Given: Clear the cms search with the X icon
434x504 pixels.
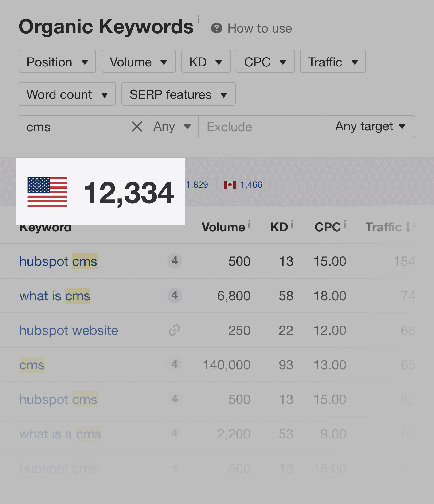Looking at the screenshot, I should tap(137, 127).
